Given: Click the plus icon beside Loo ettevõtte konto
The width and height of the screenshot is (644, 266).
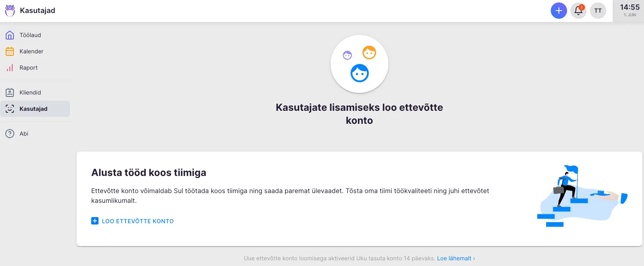Looking at the screenshot, I should click(95, 221).
